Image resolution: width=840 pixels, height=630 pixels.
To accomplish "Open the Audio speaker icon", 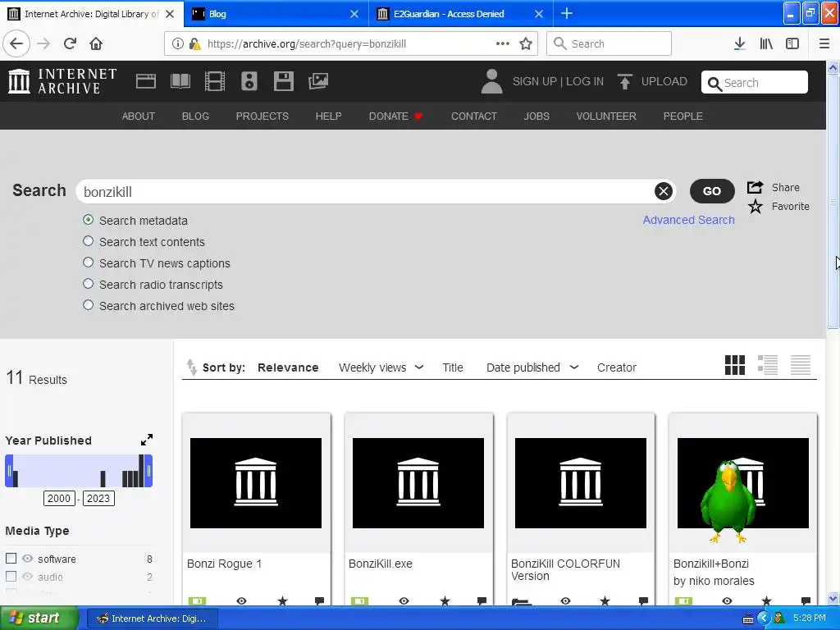I will coord(249,81).
